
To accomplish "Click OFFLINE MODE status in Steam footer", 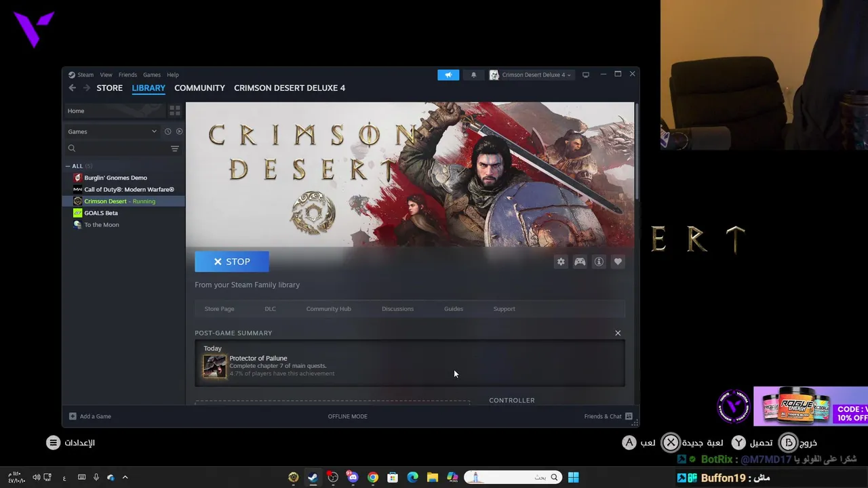I will click(347, 416).
